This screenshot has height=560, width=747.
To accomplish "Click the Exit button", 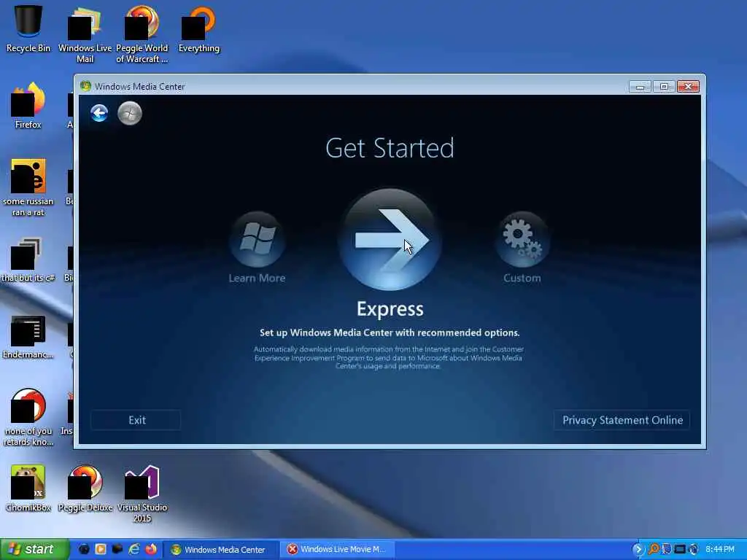I will click(x=136, y=420).
